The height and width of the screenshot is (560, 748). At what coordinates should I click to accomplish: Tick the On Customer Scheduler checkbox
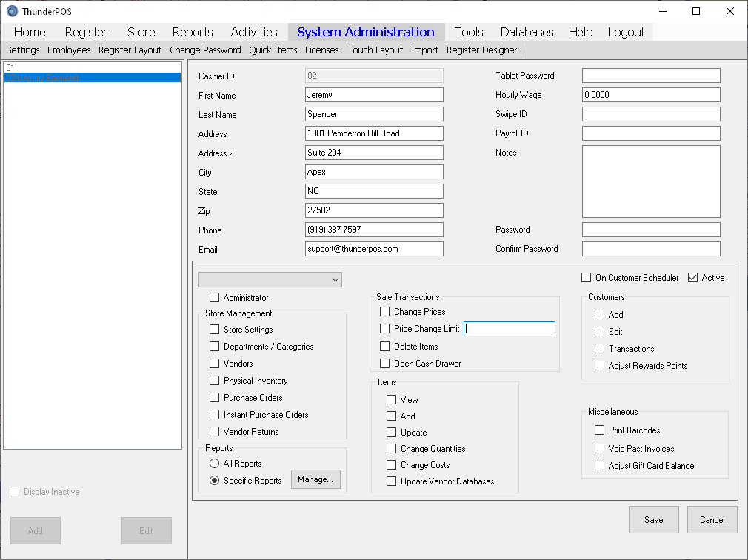[x=587, y=278]
